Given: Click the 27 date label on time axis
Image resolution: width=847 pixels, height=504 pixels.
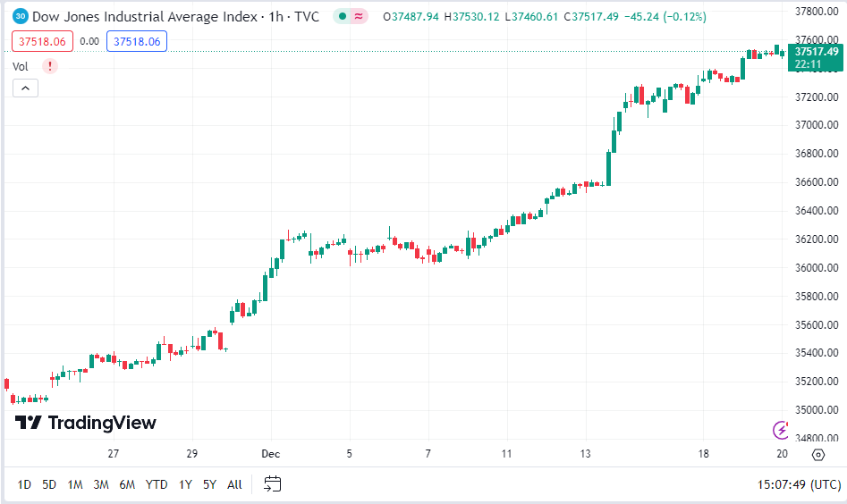Looking at the screenshot, I should tap(113, 454).
